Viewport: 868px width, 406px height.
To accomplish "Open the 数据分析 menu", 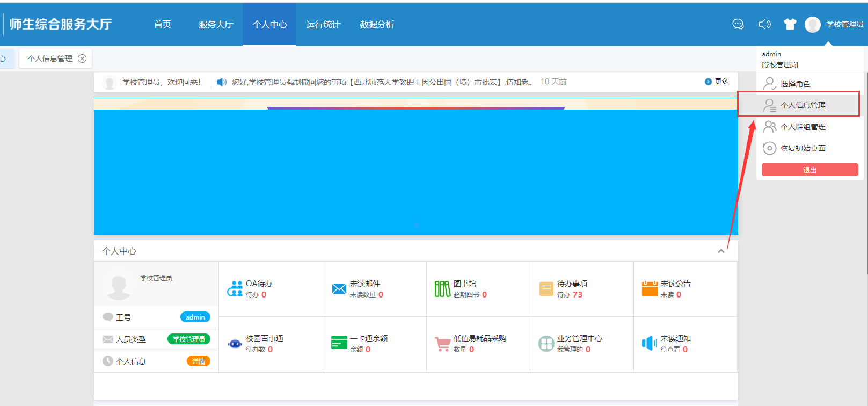I will tap(377, 24).
